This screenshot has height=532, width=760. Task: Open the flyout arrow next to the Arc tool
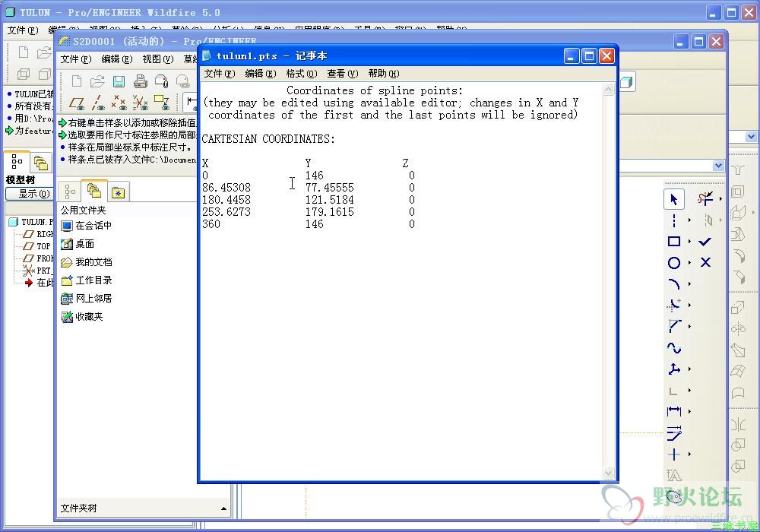coord(690,284)
